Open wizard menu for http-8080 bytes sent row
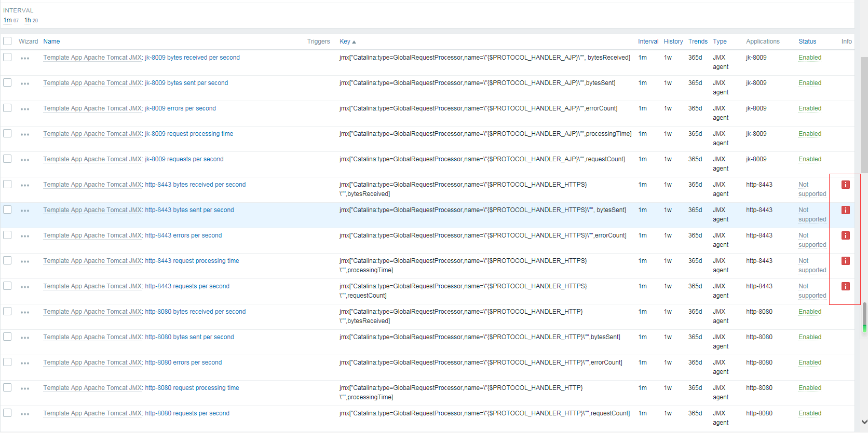The height and width of the screenshot is (433, 868). click(25, 338)
